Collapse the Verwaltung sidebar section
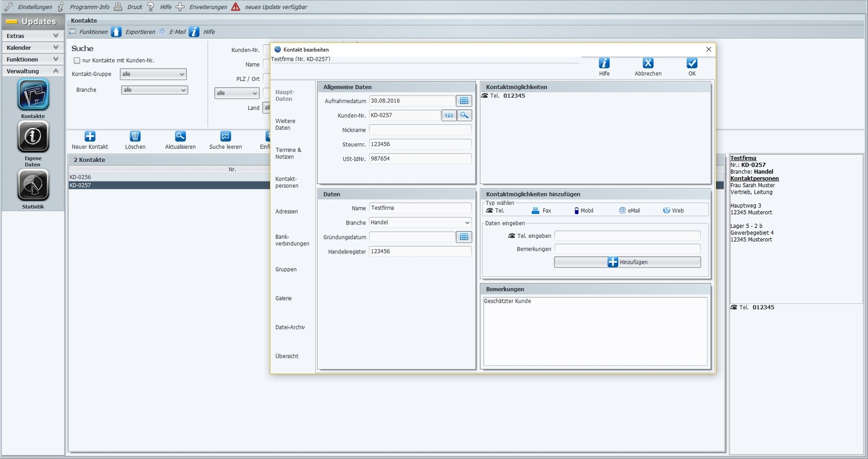 pyautogui.click(x=33, y=71)
